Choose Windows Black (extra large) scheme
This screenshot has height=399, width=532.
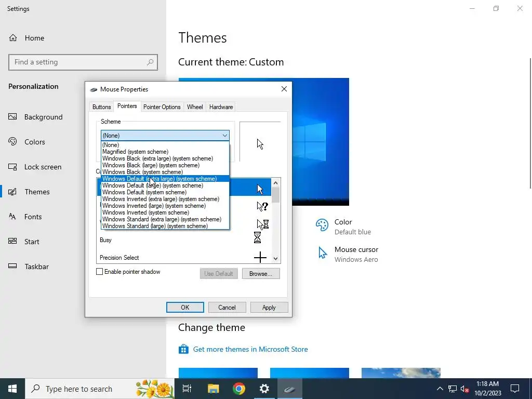pyautogui.click(x=165, y=158)
